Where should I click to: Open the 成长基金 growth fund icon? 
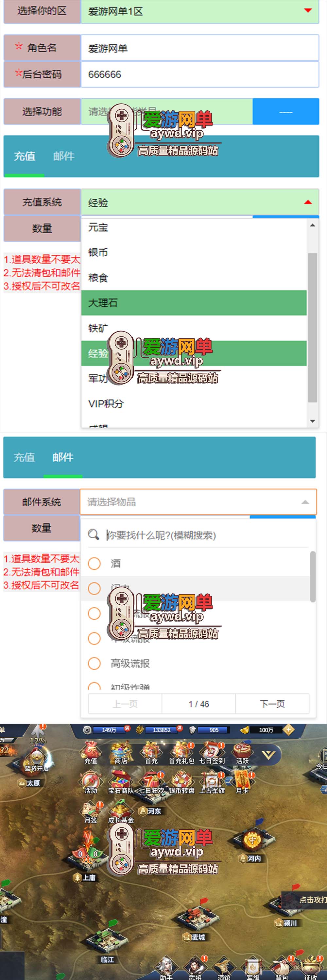click(121, 812)
